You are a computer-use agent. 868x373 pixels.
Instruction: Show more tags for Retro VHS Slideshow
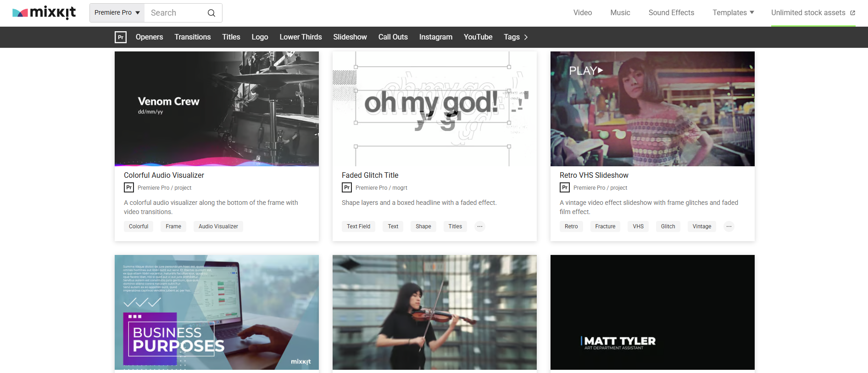tap(729, 226)
